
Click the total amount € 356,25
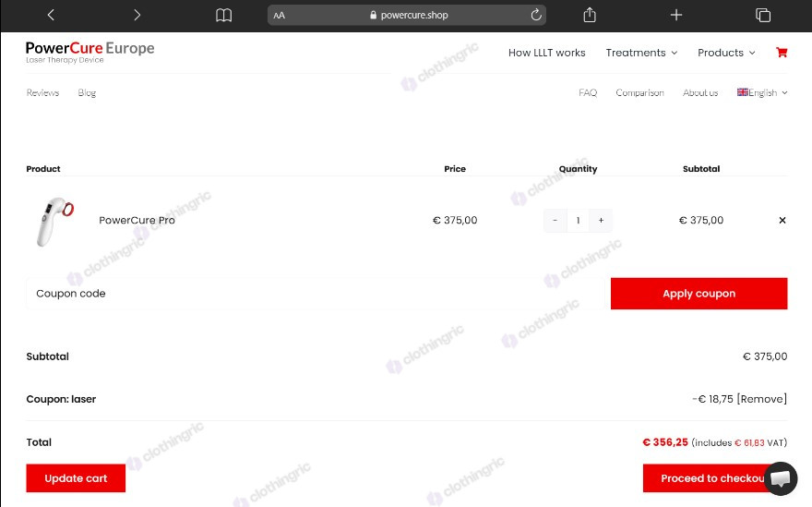tap(665, 442)
